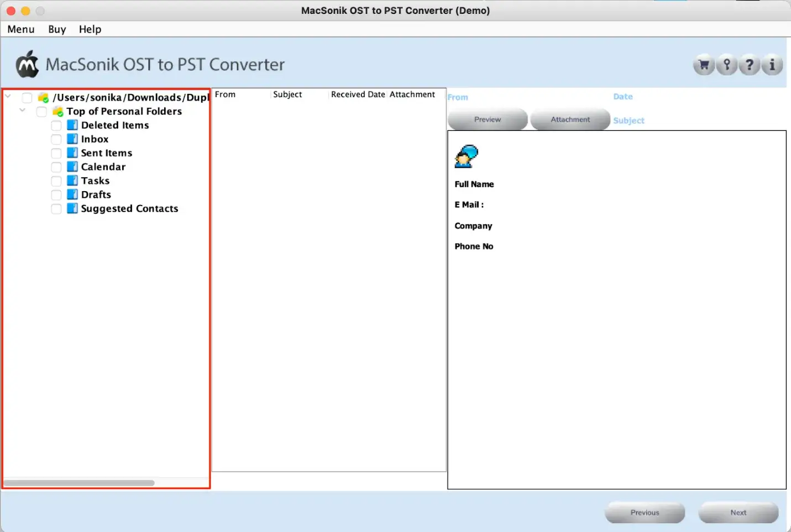This screenshot has height=532, width=791.
Task: Click the Calendar folder icon
Action: [x=72, y=167]
